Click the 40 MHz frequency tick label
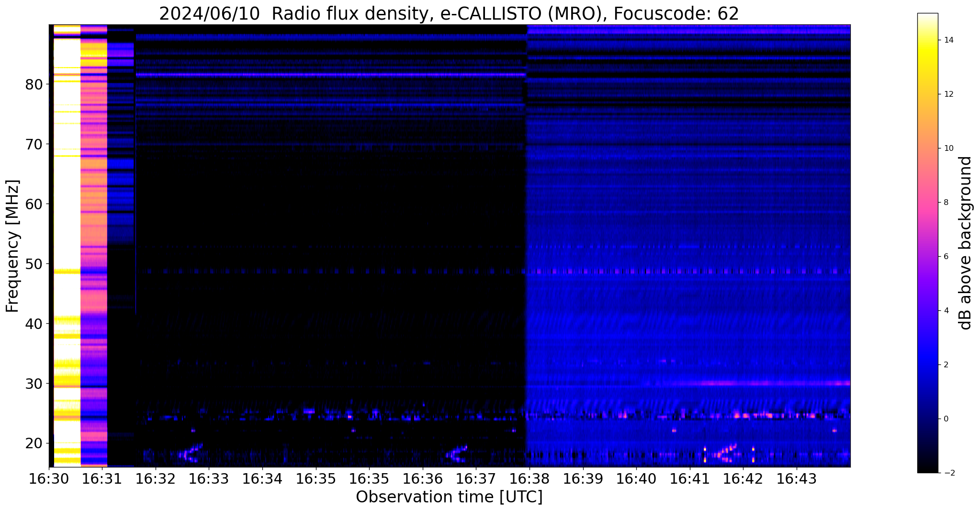980x511 pixels. pyautogui.click(x=33, y=324)
